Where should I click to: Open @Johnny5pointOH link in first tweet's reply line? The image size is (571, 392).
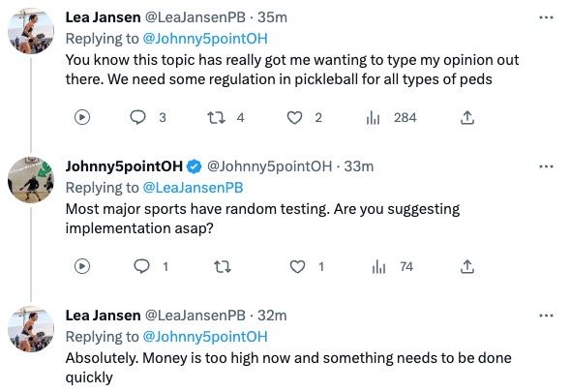(x=205, y=39)
